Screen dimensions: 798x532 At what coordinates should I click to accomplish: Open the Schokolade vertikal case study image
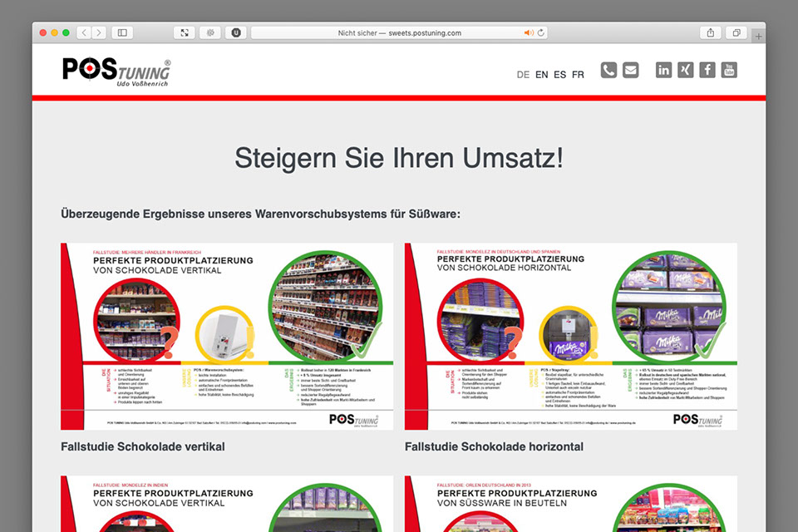(x=227, y=336)
